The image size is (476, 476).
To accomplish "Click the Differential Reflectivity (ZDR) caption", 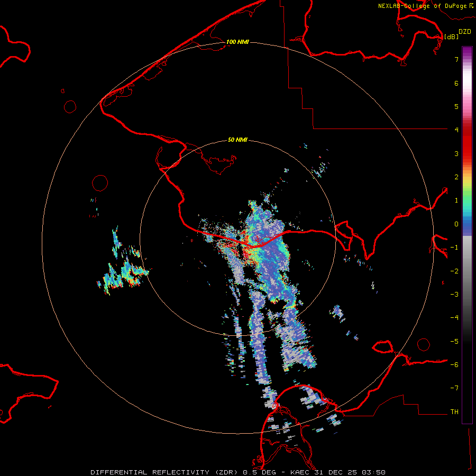I will [x=164, y=472].
